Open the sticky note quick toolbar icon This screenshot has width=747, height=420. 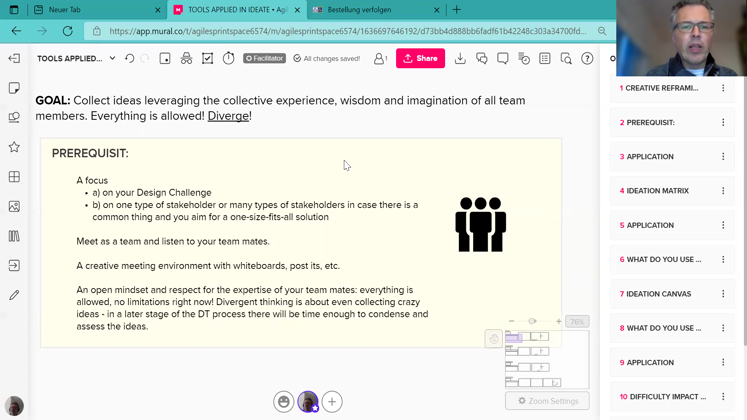pos(165,58)
